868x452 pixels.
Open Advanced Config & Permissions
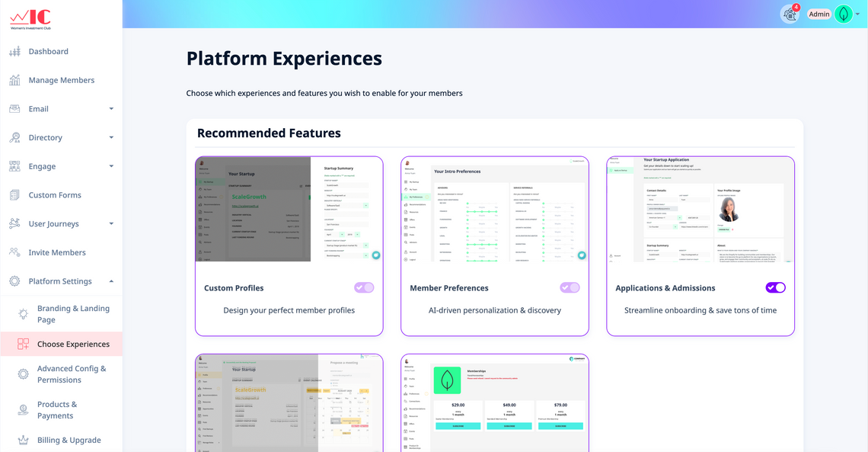[x=61, y=374]
